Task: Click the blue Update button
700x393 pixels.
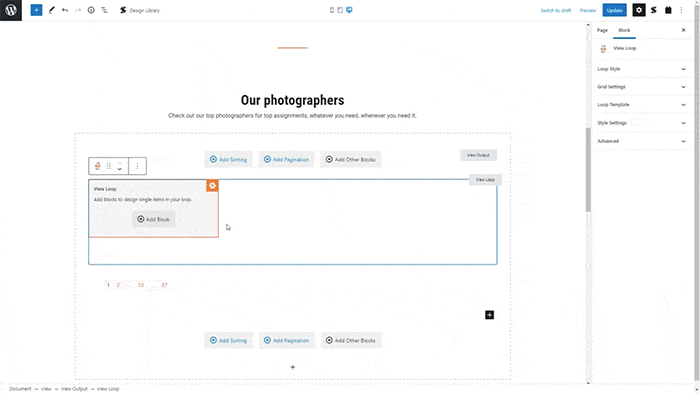Action: pos(614,10)
